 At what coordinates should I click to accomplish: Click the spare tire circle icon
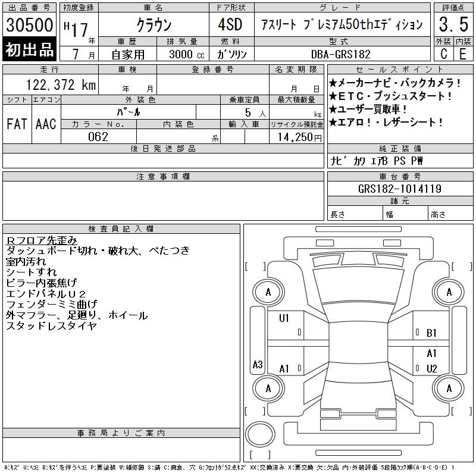260,434
